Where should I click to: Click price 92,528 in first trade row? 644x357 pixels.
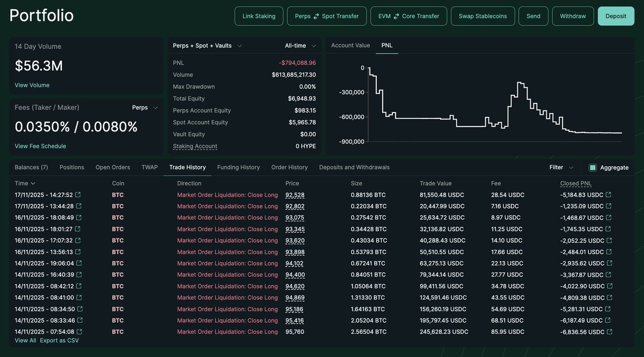tap(295, 195)
